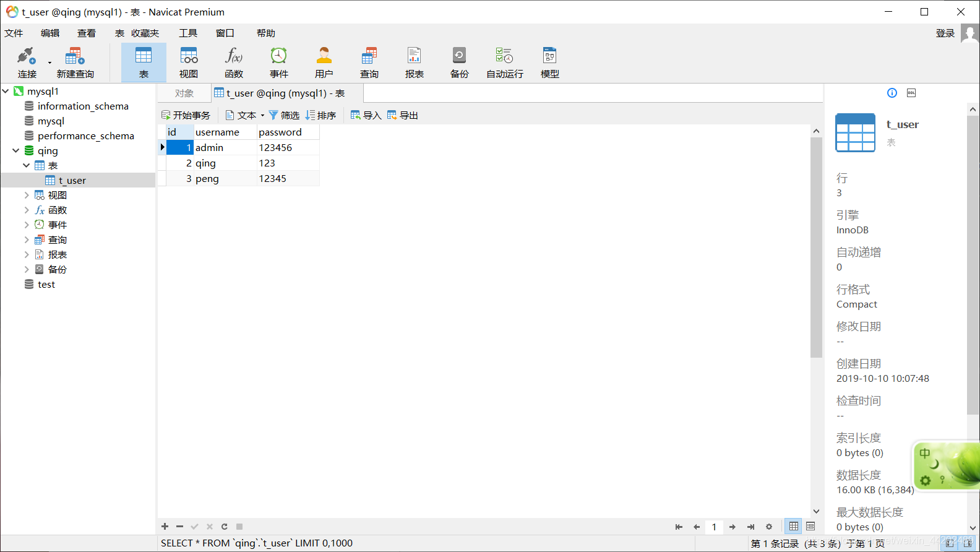
Task: Select the information_schema database
Action: tap(83, 106)
